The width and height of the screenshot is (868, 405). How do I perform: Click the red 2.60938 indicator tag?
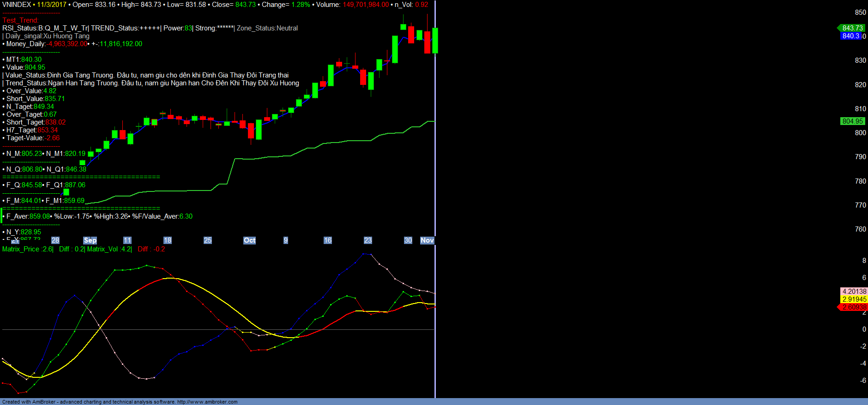tap(854, 307)
